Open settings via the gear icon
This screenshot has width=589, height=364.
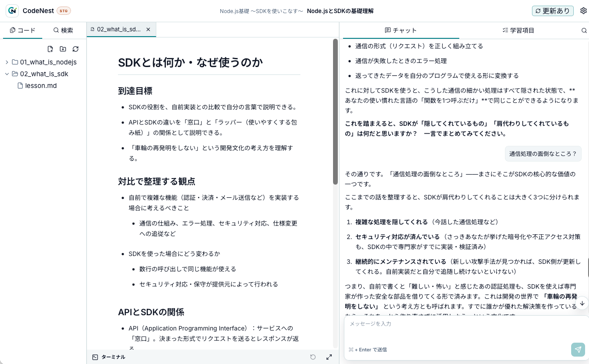pyautogui.click(x=583, y=11)
